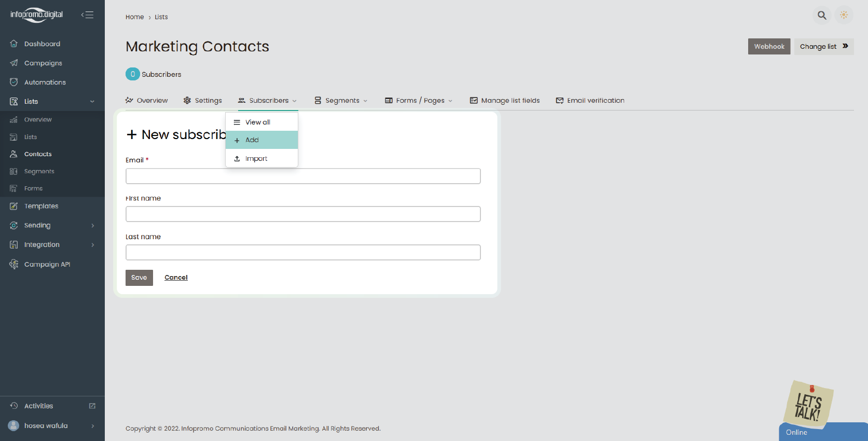Screen dimensions: 868x441
Task: Expand the Segments tab dropdown
Action: coord(341,101)
